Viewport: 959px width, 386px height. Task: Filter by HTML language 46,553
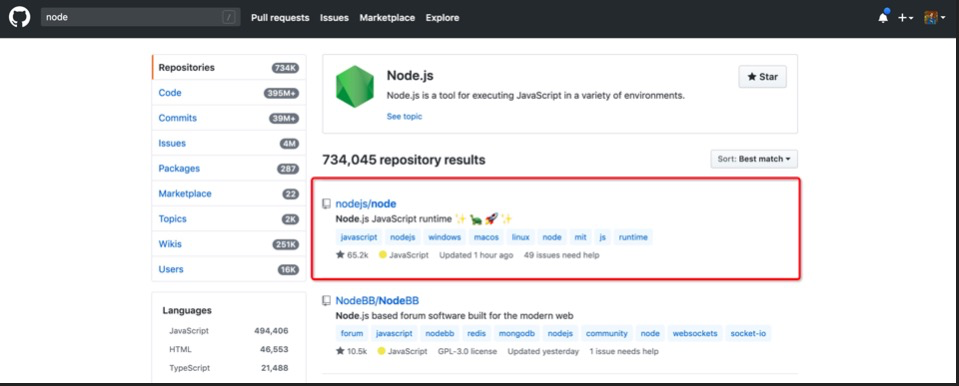pos(229,349)
